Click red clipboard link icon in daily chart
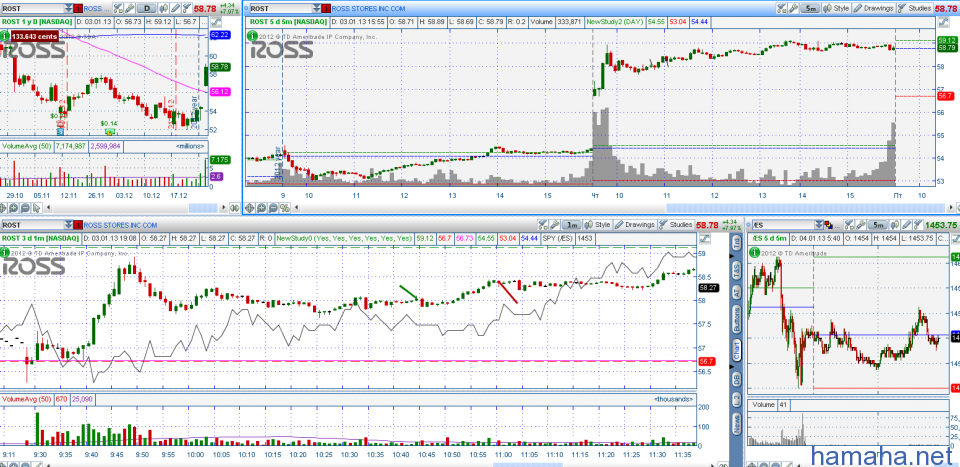The height and width of the screenshot is (467, 960). [78, 9]
